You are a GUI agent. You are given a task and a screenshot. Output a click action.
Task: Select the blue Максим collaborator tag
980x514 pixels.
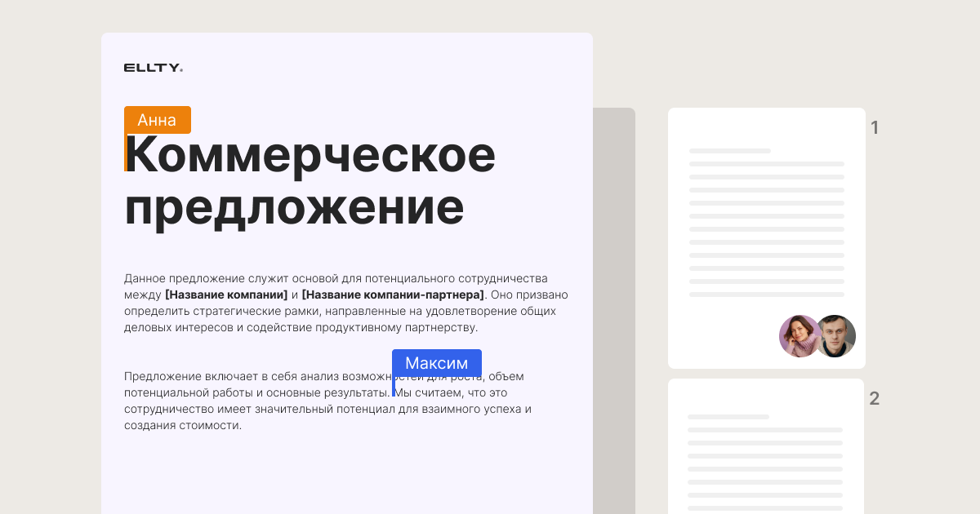pyautogui.click(x=437, y=363)
